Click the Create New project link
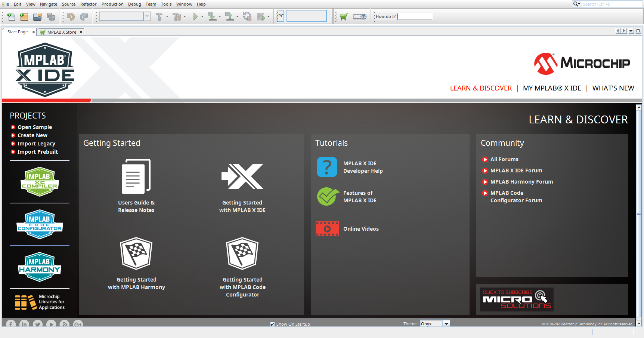 [32, 135]
